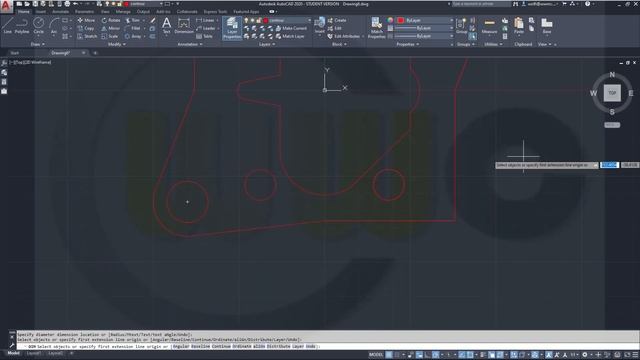Click the red layer color swatch in Layers panel
This screenshot has height=360, width=640.
[x=266, y=20]
